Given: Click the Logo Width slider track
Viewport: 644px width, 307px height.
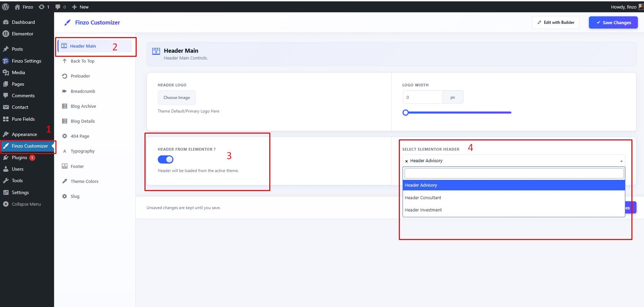Looking at the screenshot, I should [x=457, y=113].
